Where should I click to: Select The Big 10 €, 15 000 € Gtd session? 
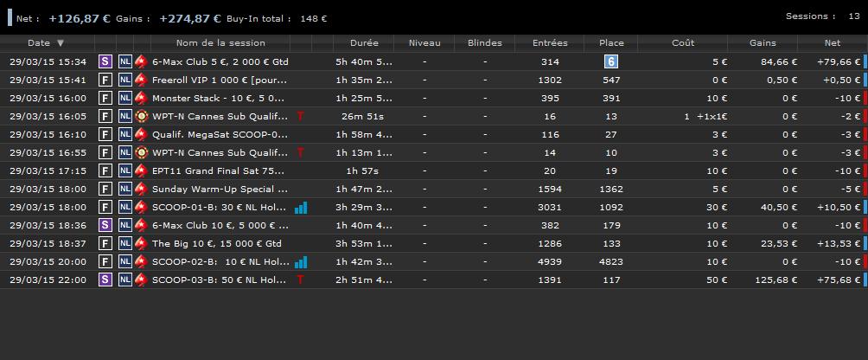tap(217, 243)
